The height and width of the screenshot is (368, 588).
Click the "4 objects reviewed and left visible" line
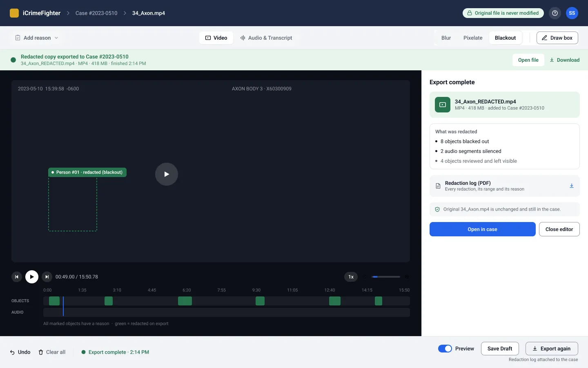point(476,161)
